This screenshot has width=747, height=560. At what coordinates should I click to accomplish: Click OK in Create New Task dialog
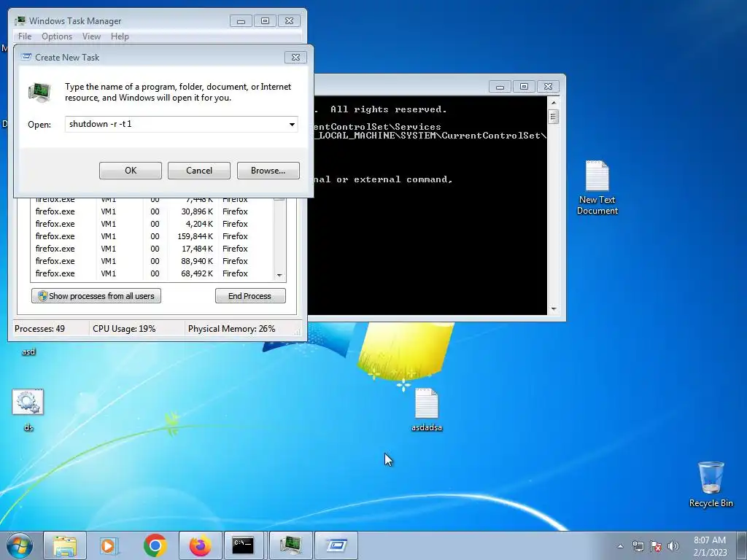pos(130,171)
